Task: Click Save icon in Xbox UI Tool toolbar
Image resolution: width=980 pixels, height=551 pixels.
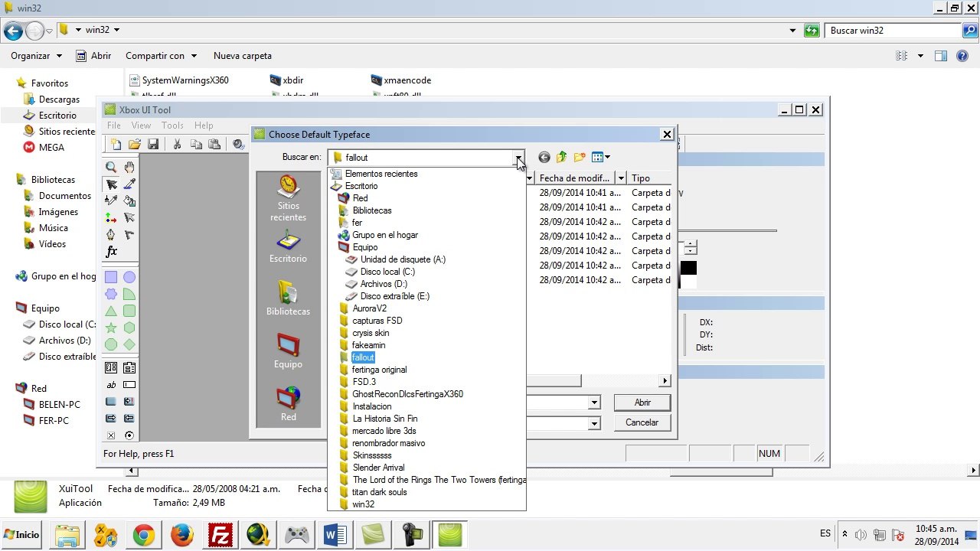Action: 152,144
